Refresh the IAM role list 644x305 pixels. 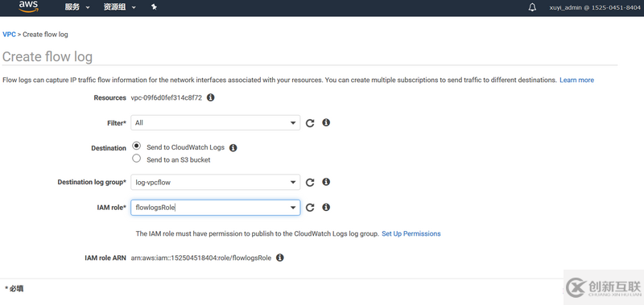(310, 208)
